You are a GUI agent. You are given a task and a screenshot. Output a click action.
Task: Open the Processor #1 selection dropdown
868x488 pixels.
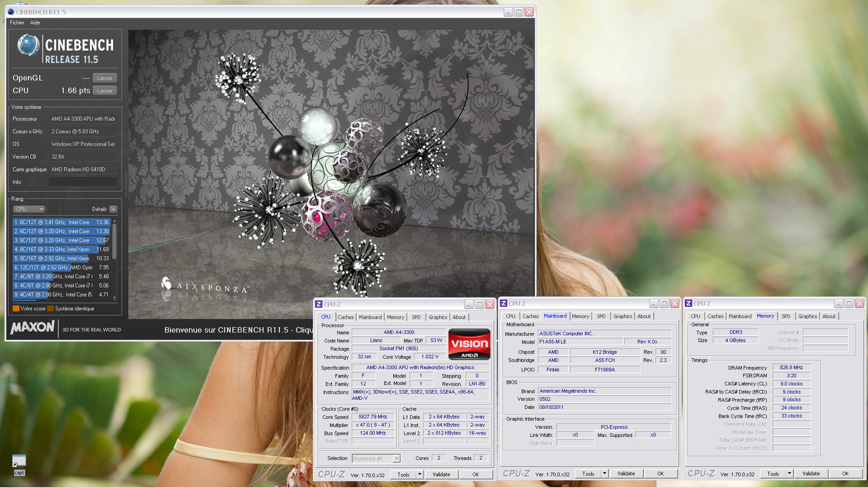click(x=376, y=459)
